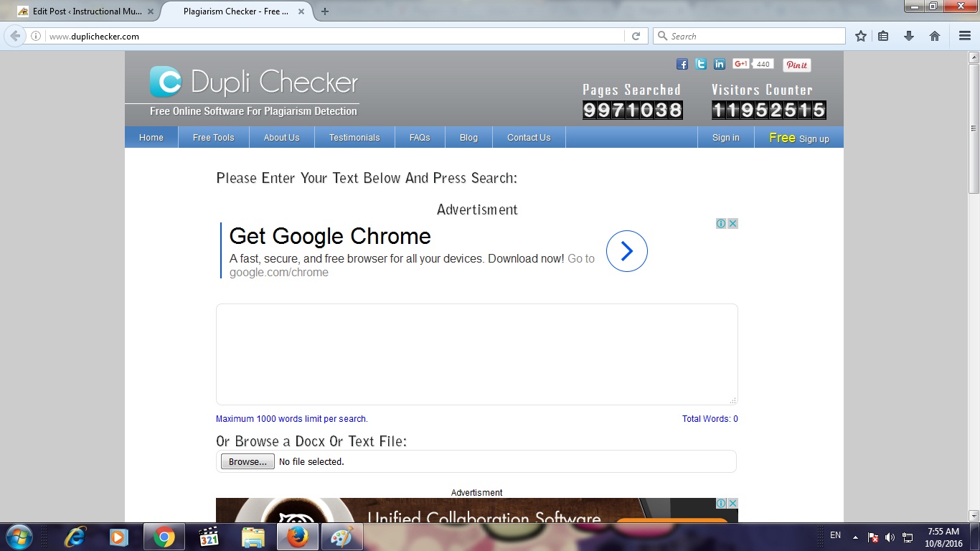Open Internet Explorer from taskbar
This screenshot has height=551, width=980.
(x=75, y=537)
